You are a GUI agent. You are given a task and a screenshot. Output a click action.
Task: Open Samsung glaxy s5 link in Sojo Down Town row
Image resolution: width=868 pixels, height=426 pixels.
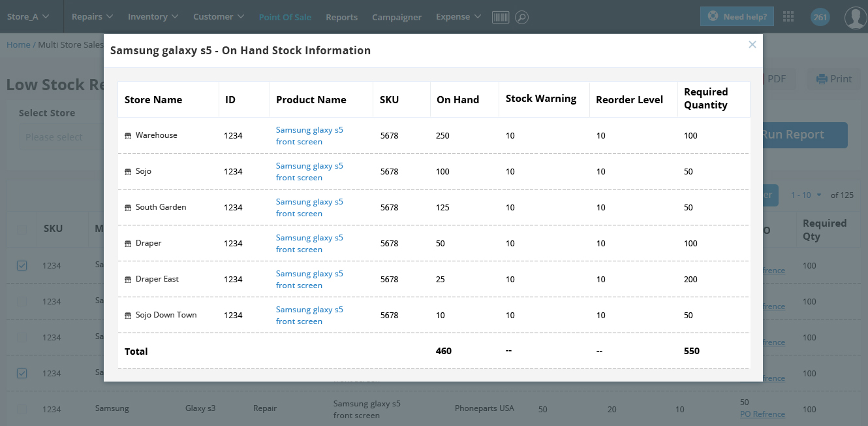[x=309, y=316]
